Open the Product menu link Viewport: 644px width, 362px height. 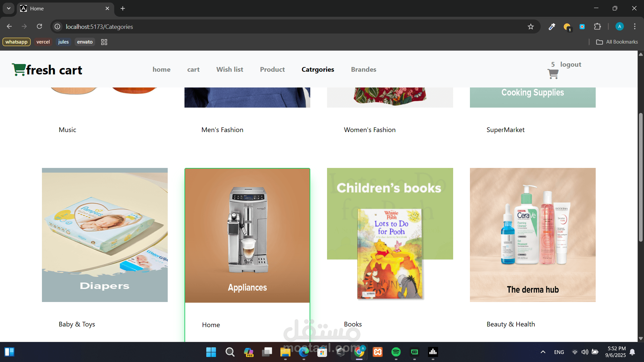pyautogui.click(x=272, y=69)
